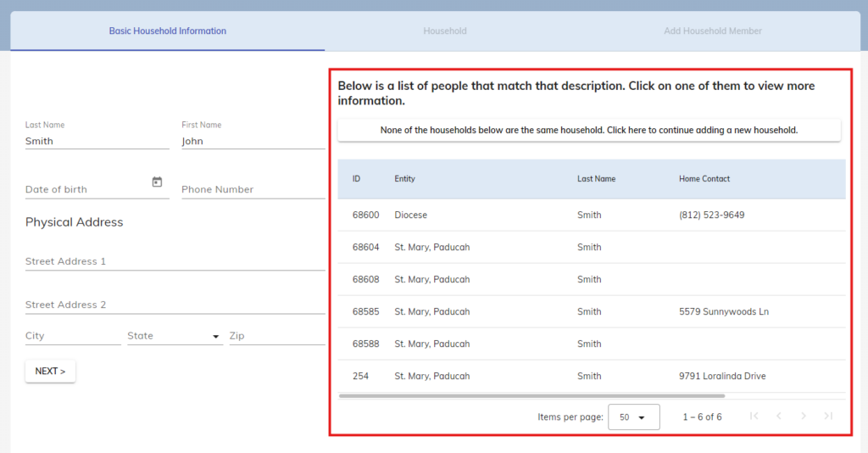Click the none-of-the-households continue button
Viewport: 868px width, 453px height.
pyautogui.click(x=589, y=130)
